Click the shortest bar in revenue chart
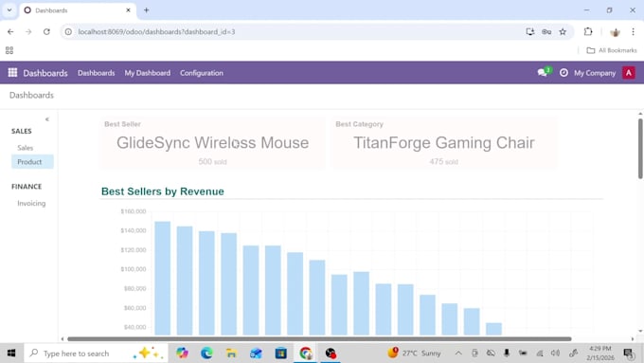 pyautogui.click(x=493, y=329)
